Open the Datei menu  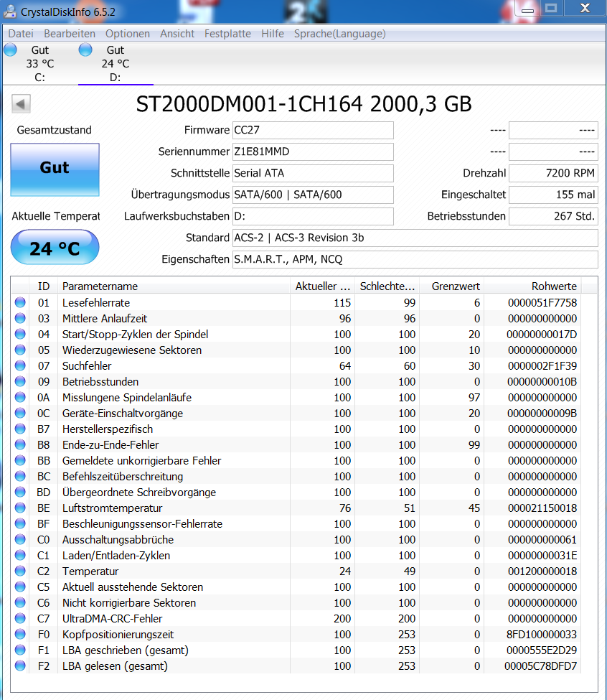(21, 34)
